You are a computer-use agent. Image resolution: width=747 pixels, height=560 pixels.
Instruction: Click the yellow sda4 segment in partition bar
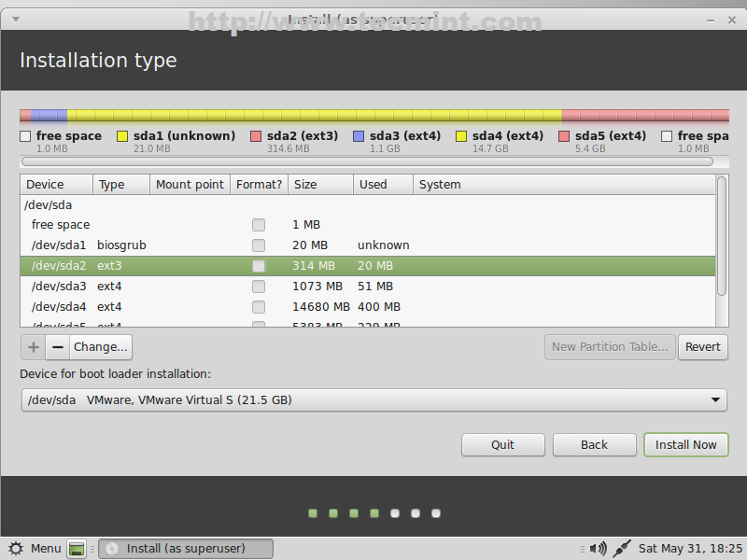coord(313,117)
